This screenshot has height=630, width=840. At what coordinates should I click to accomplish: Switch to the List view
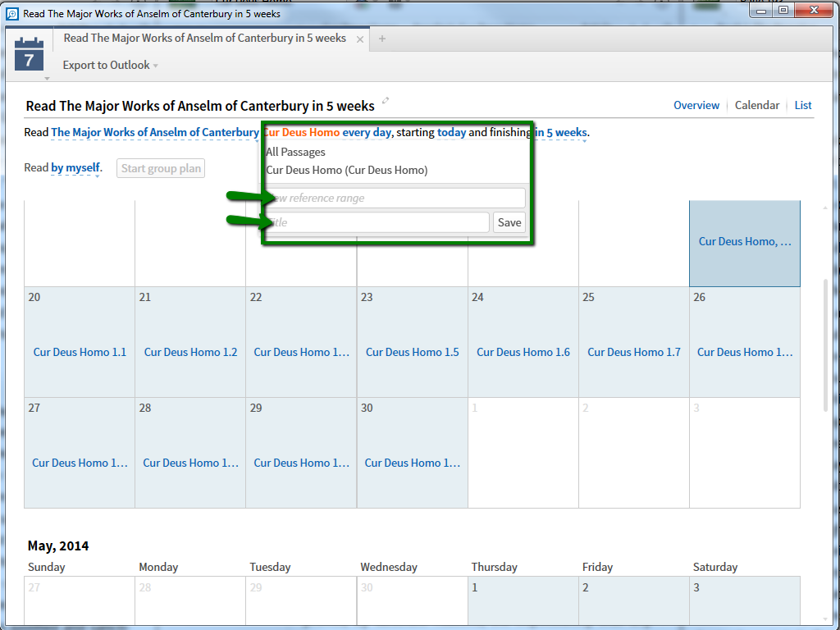pos(803,105)
